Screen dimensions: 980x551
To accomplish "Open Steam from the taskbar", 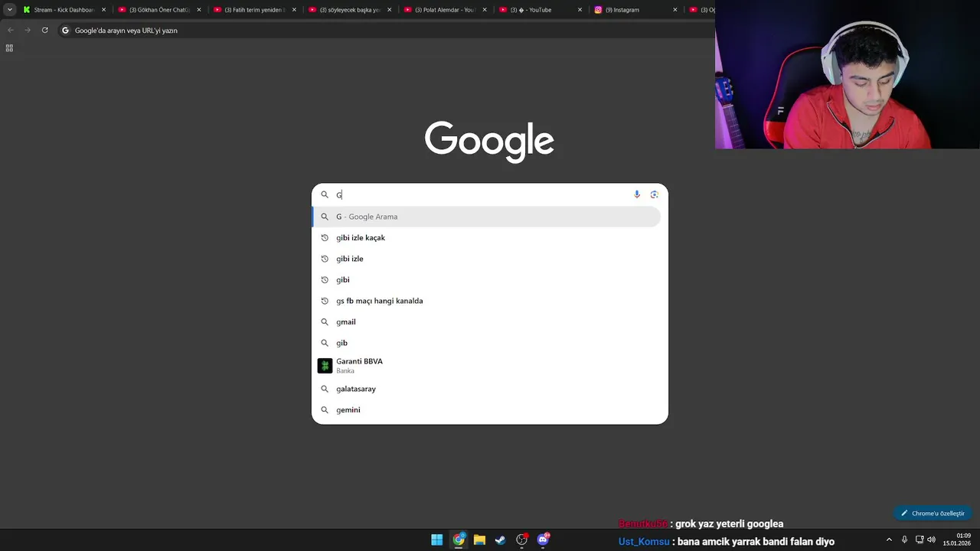I will pos(501,540).
